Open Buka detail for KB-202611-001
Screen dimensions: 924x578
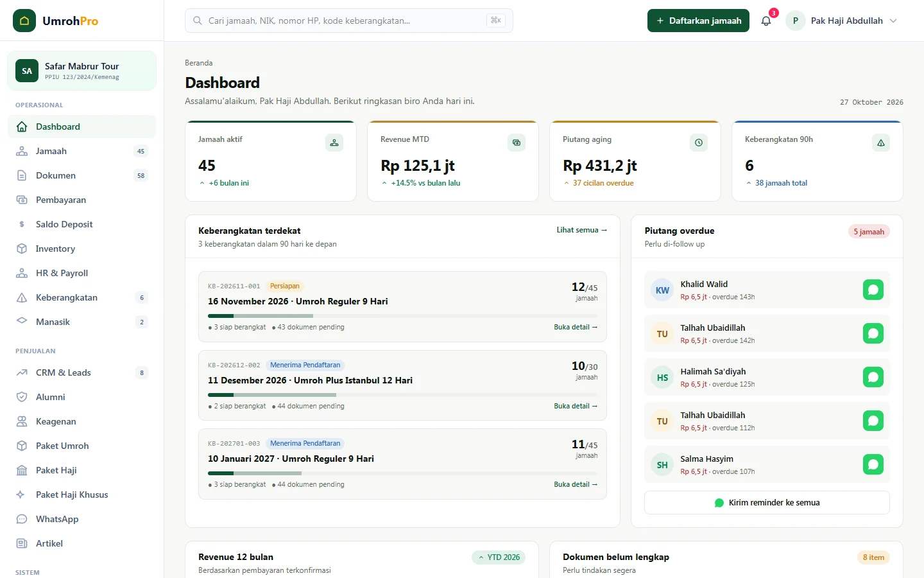[x=576, y=327]
